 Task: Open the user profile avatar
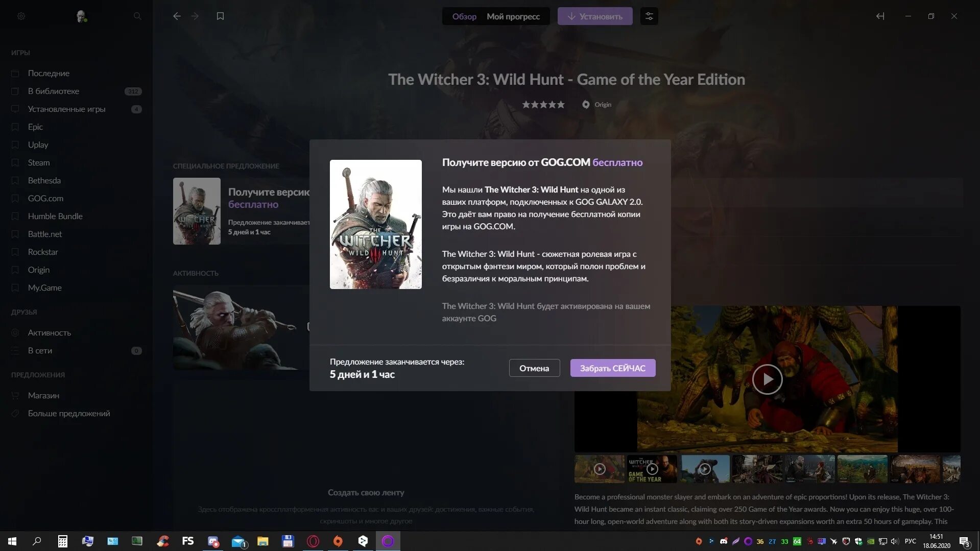81,16
